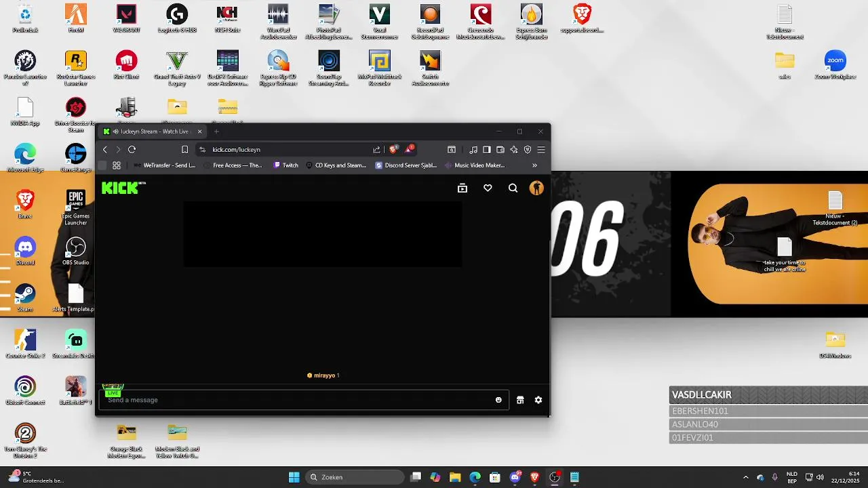
Task: Open the Kick search magnifier icon
Action: coord(513,188)
